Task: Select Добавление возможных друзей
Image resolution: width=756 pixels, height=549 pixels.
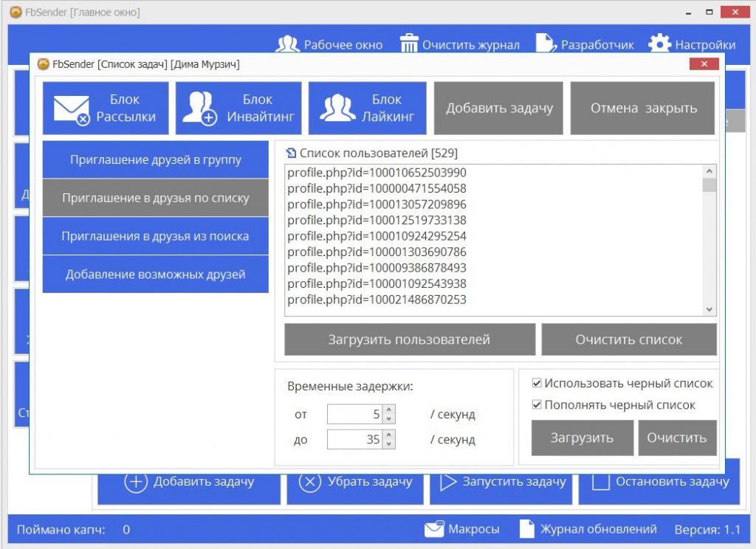Action: pos(156,274)
